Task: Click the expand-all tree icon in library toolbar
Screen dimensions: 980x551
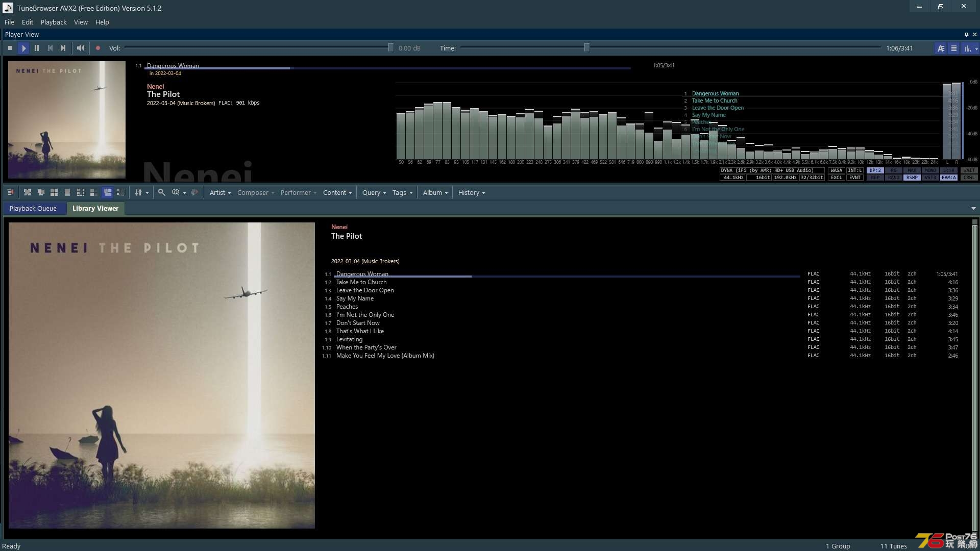Action: pyautogui.click(x=28, y=192)
